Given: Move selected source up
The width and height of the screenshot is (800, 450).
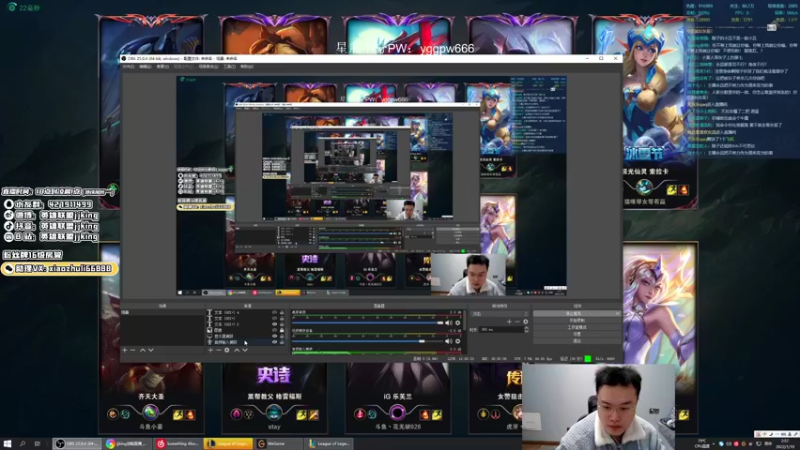Looking at the screenshot, I should [x=237, y=350].
